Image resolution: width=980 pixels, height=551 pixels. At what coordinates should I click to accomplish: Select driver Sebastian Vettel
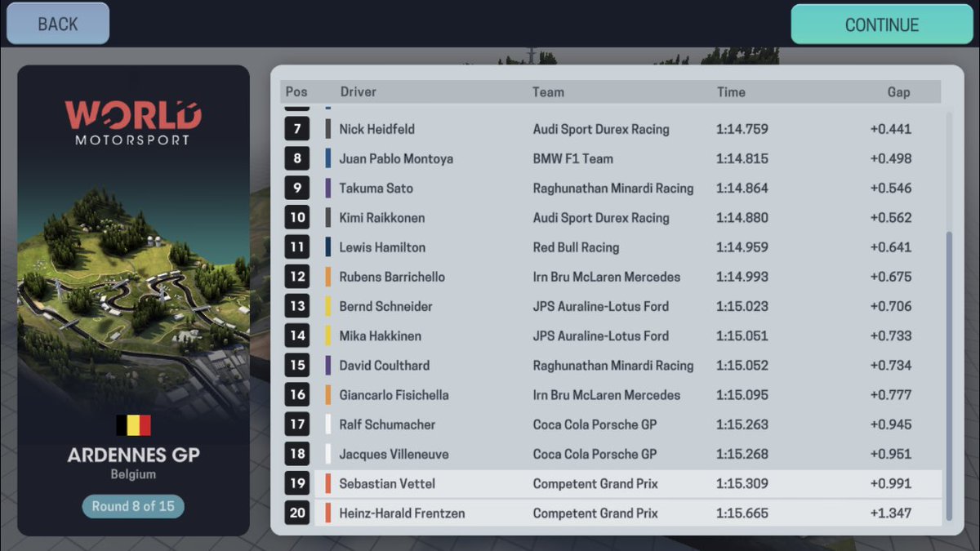pyautogui.click(x=388, y=483)
